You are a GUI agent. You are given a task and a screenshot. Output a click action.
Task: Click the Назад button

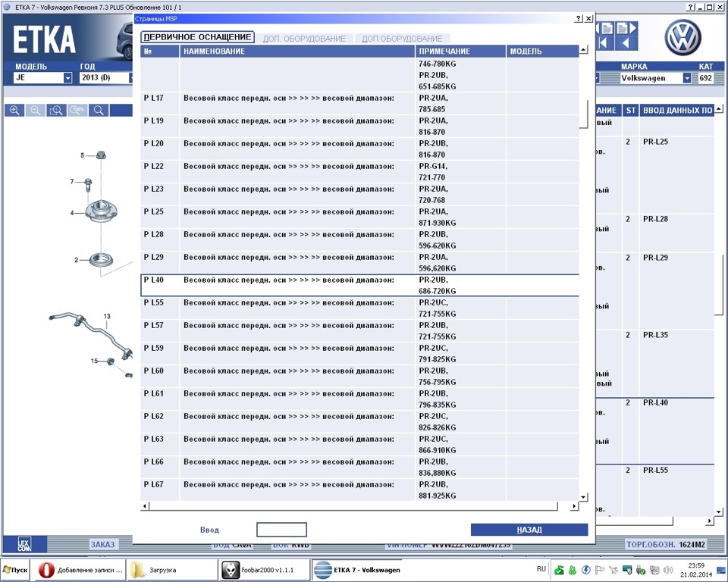pos(529,530)
